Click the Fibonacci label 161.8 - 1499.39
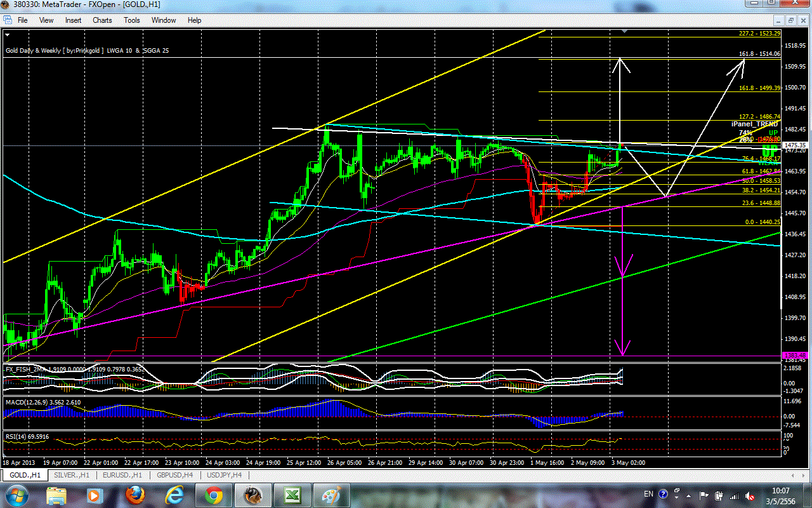 coord(759,88)
